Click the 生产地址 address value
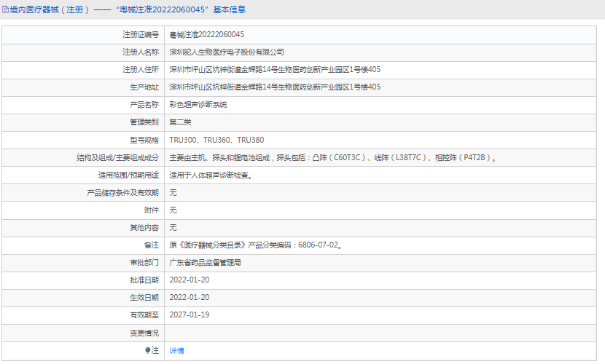The image size is (605, 364). click(275, 87)
